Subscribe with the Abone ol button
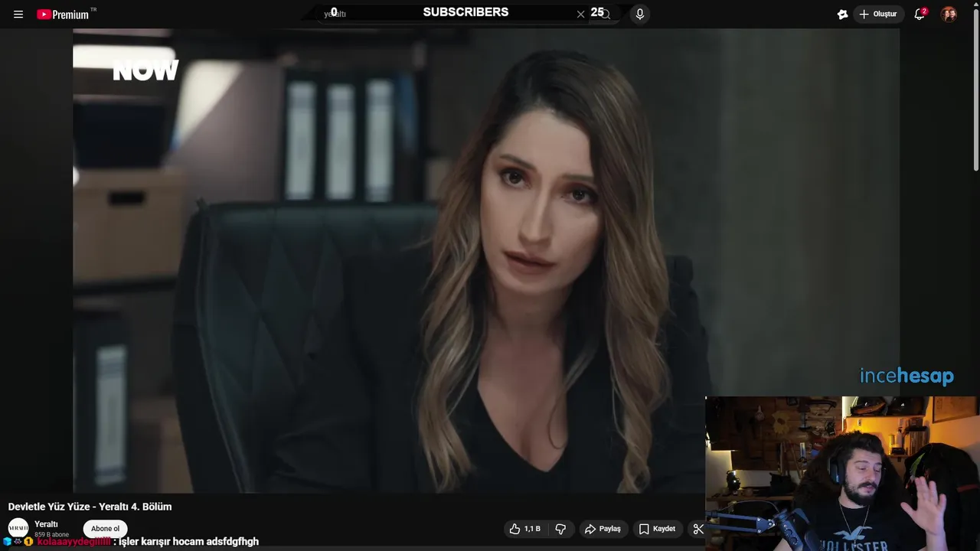Viewport: 980px width, 551px height. click(x=105, y=529)
